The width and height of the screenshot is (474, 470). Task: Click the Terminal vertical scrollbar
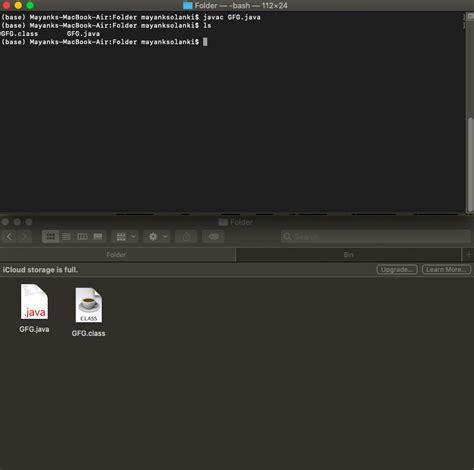[x=470, y=164]
